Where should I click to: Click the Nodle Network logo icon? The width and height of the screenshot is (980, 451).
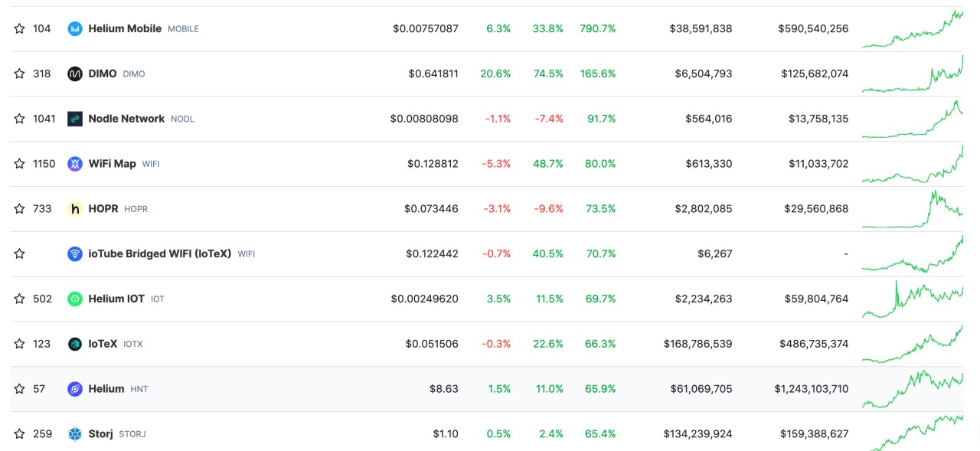(75, 119)
